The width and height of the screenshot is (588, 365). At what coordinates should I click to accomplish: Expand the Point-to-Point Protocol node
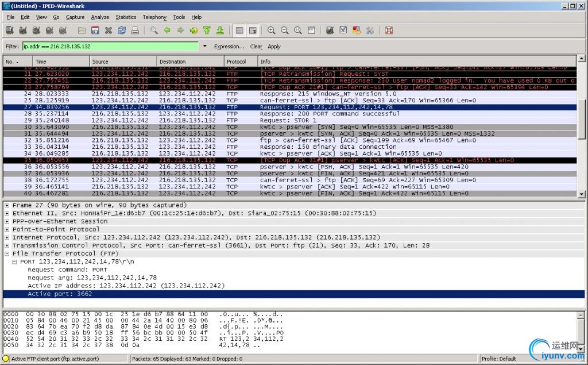click(x=7, y=229)
